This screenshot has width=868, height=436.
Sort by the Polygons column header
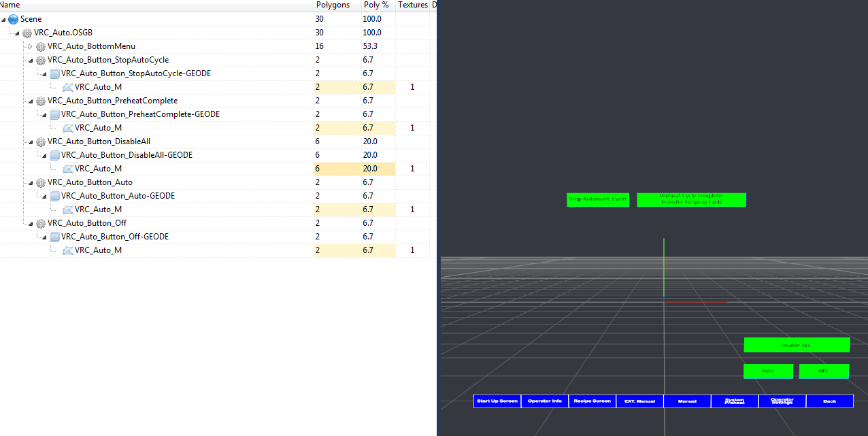[x=333, y=5]
